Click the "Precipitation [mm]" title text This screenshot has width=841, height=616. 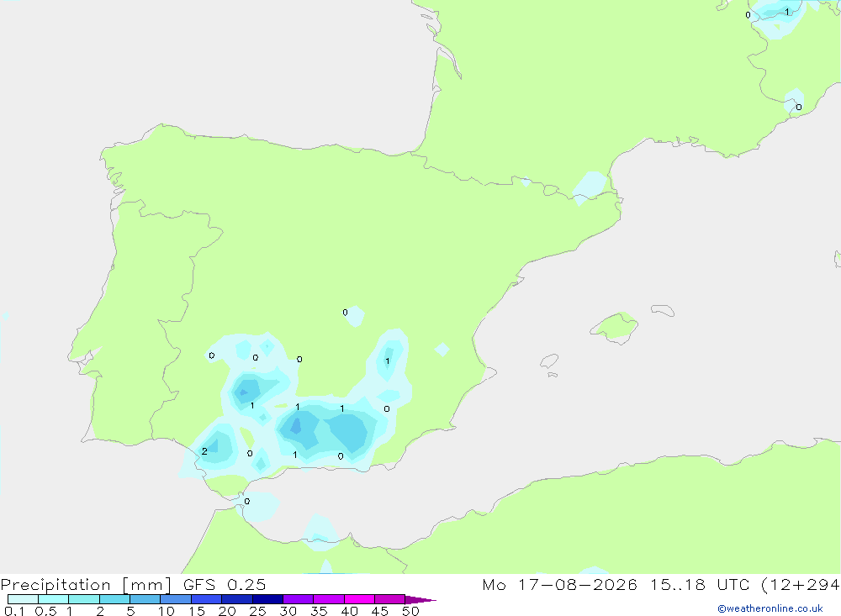[x=86, y=585]
